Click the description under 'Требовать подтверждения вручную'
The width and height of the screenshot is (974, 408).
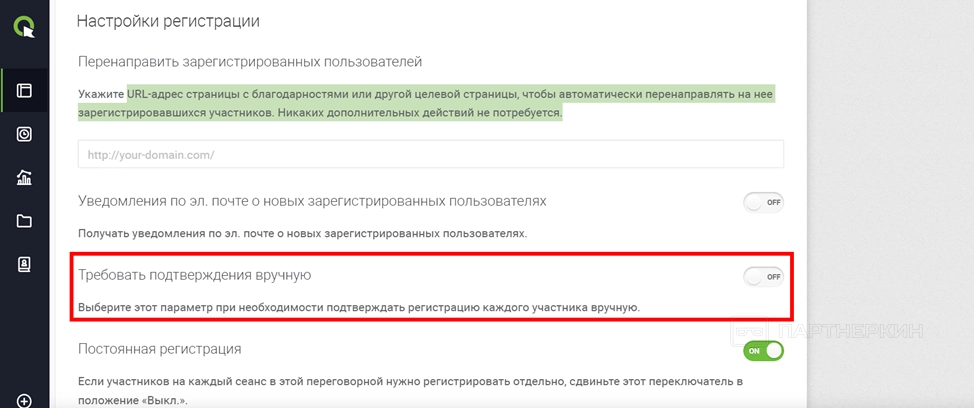pyautogui.click(x=358, y=306)
